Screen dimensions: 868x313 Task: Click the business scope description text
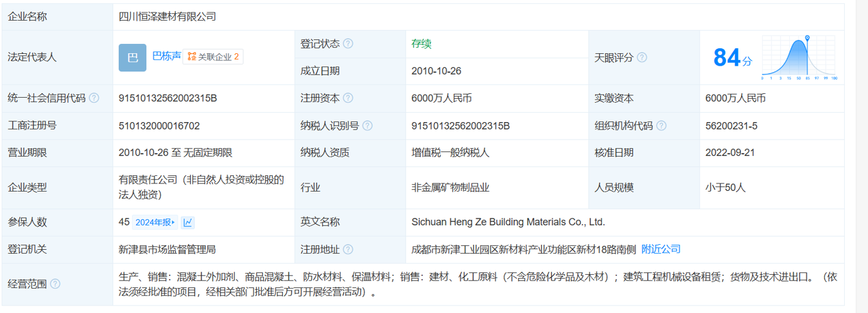pos(477,284)
